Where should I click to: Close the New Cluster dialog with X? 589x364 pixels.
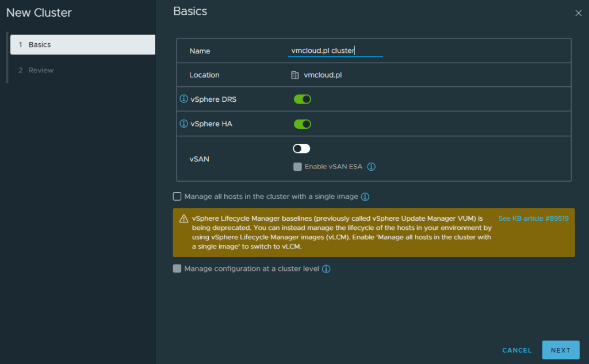click(578, 13)
